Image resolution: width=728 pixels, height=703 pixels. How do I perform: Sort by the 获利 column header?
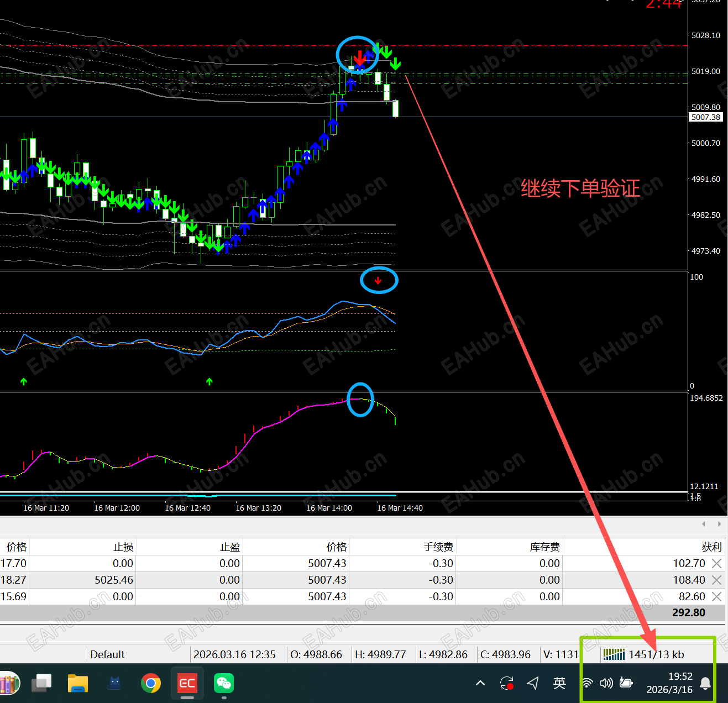tap(712, 547)
